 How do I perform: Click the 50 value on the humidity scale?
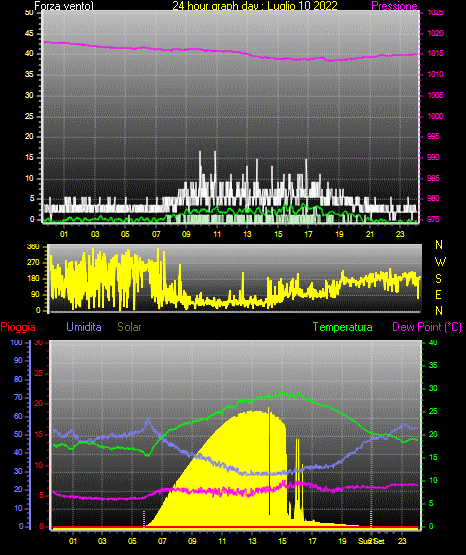pos(18,434)
